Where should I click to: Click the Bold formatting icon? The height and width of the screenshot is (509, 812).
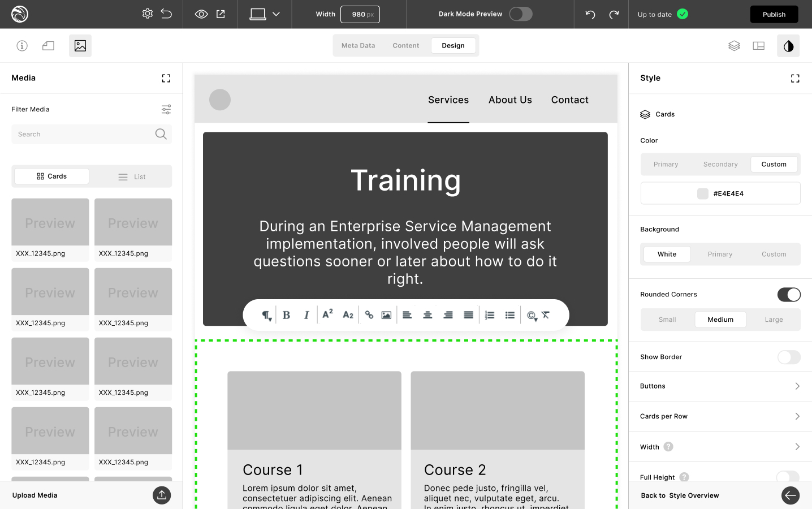click(286, 315)
